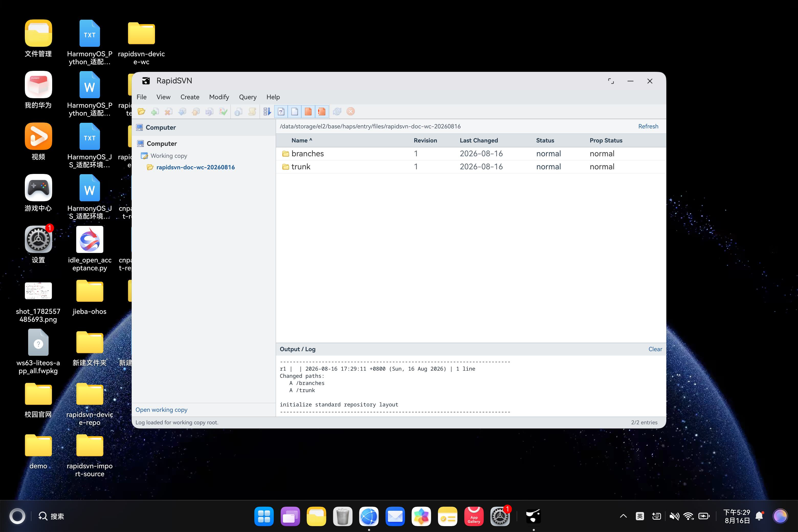Select the Computer node in the tree
Image resolution: width=798 pixels, height=532 pixels.
click(x=161, y=143)
